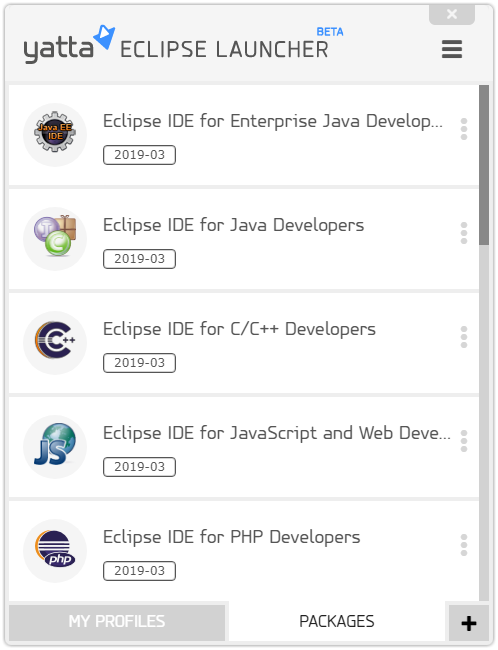Select Eclipse IDE for JavaScript and Web title
Image resolution: width=498 pixels, height=650 pixels.
[277, 433]
